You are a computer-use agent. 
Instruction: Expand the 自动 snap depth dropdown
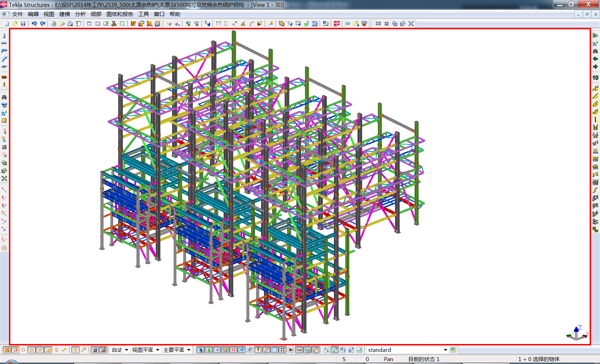click(126, 350)
